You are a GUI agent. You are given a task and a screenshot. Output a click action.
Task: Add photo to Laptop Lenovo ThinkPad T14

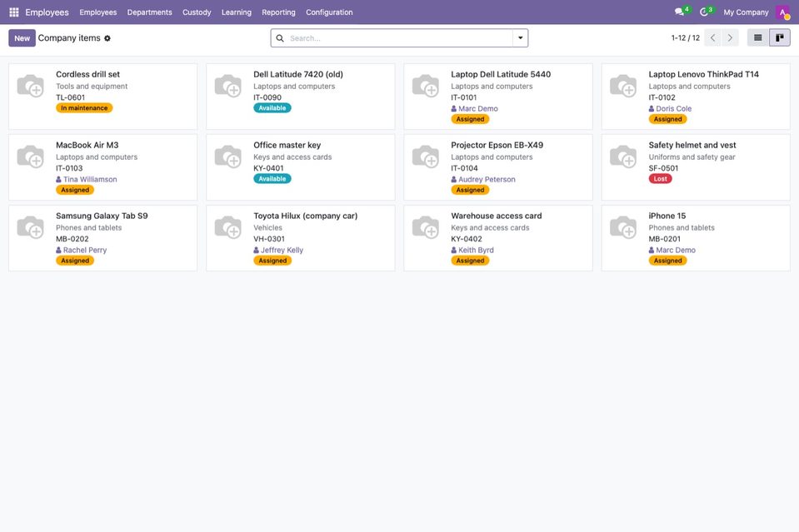(x=623, y=86)
